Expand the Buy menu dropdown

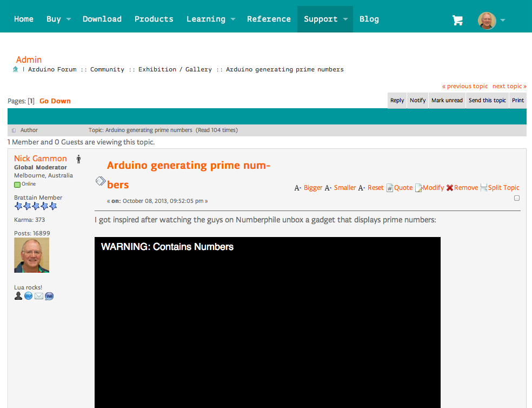58,19
